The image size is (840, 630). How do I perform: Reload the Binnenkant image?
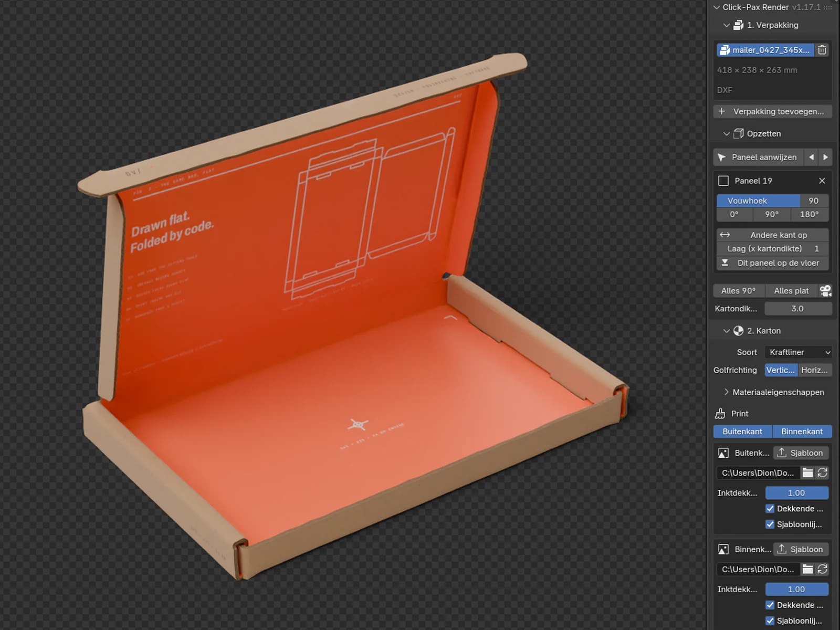point(822,570)
